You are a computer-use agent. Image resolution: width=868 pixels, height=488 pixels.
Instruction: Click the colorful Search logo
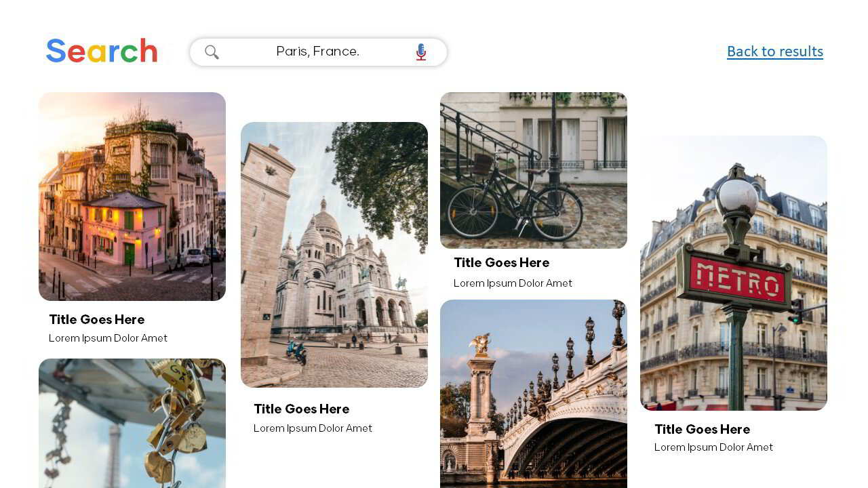tap(102, 52)
